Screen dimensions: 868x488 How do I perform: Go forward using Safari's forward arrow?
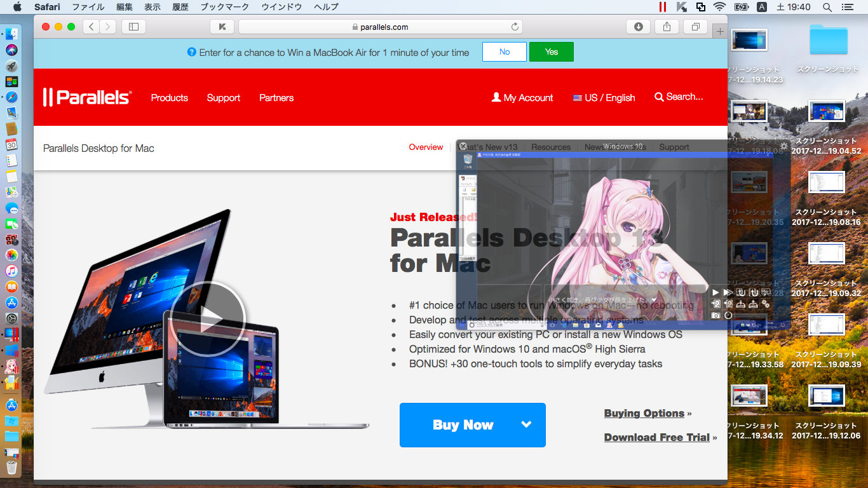click(x=108, y=27)
